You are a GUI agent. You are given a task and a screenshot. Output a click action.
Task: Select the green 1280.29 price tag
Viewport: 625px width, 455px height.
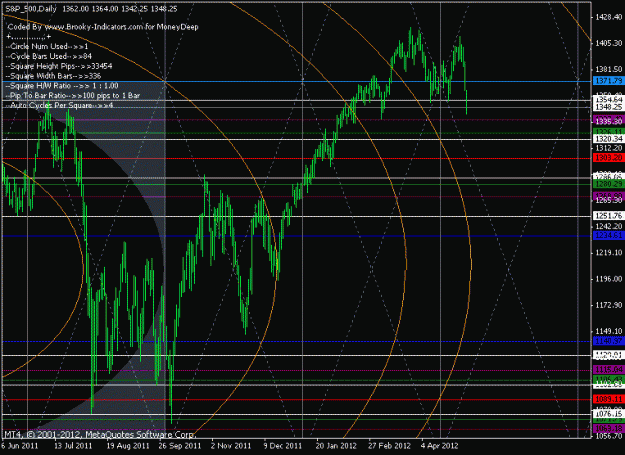pyautogui.click(x=609, y=184)
